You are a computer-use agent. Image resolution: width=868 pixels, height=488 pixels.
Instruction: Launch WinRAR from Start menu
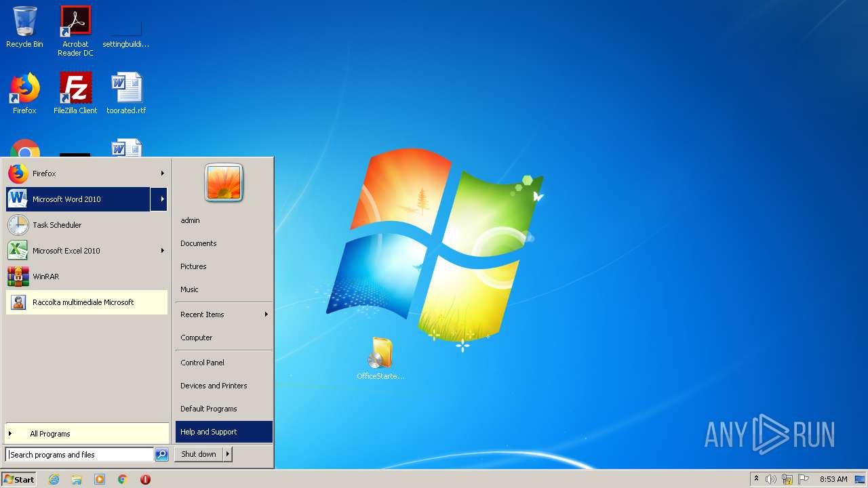[x=87, y=277]
